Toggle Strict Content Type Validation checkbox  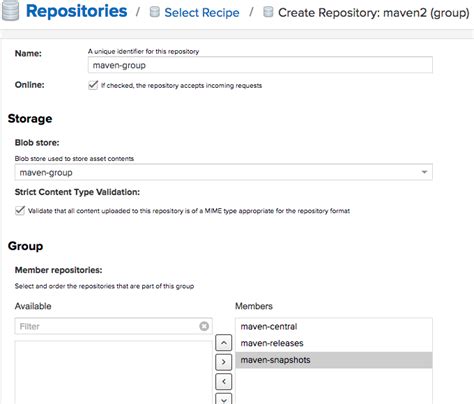20,210
